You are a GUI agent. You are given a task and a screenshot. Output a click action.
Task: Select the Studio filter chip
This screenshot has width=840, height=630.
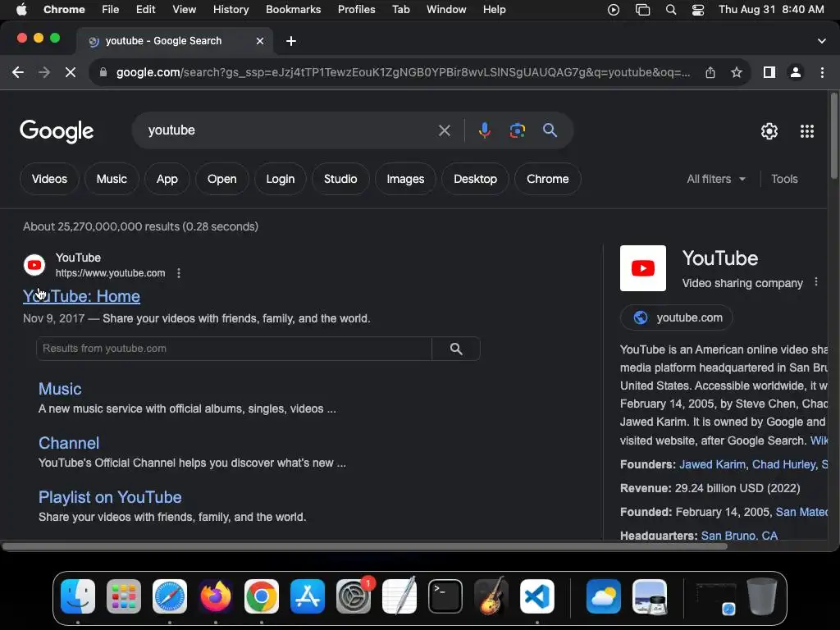point(340,179)
